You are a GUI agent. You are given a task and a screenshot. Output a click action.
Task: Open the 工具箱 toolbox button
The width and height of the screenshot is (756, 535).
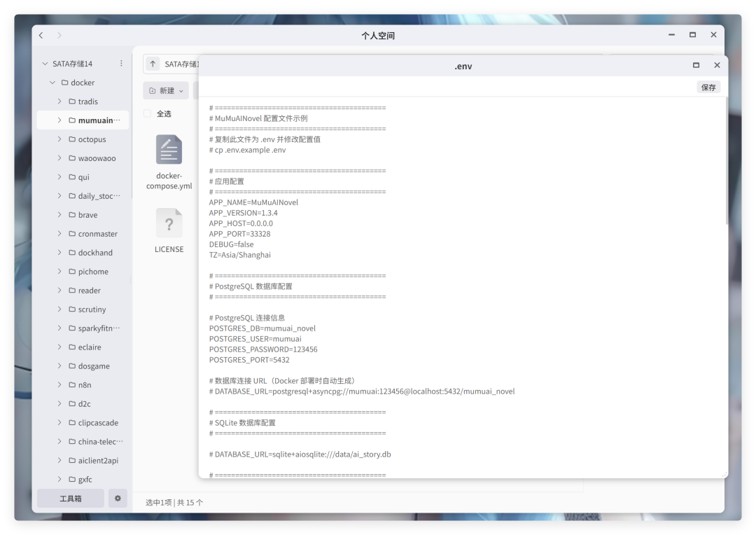click(x=71, y=499)
